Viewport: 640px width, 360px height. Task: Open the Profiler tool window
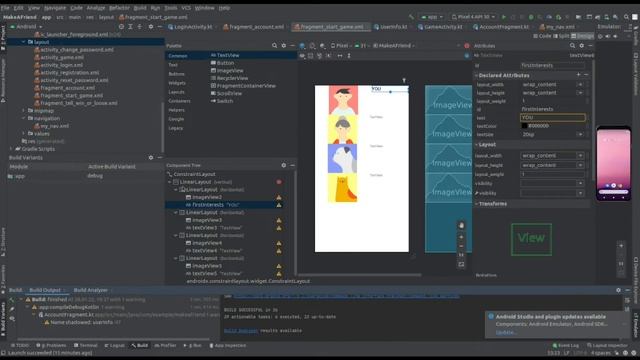tap(165, 345)
